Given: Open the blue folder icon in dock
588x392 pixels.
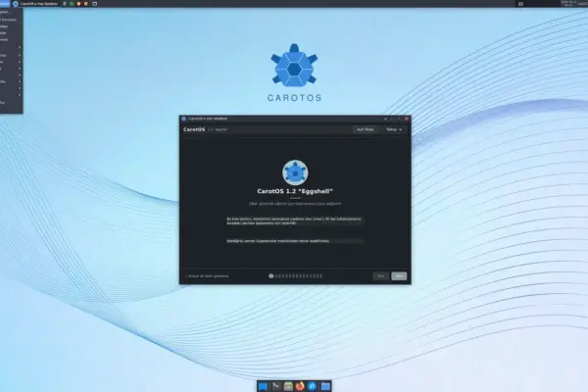Looking at the screenshot, I should point(325,385).
